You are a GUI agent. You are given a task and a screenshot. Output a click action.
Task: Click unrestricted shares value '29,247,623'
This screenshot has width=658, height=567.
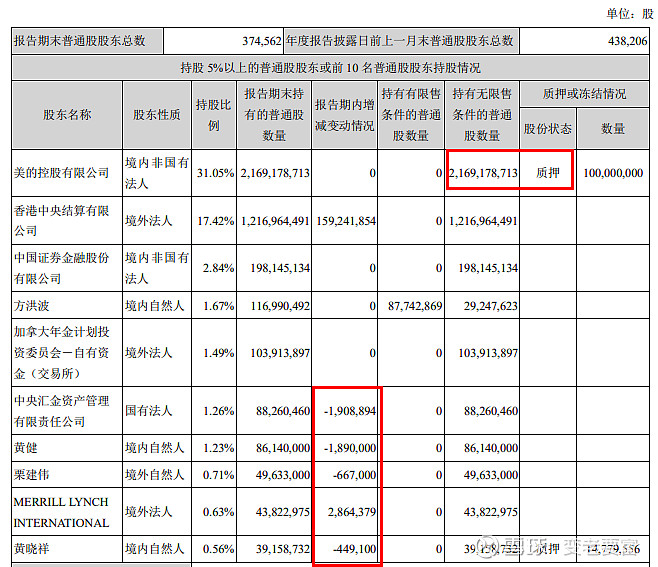pyautogui.click(x=491, y=306)
